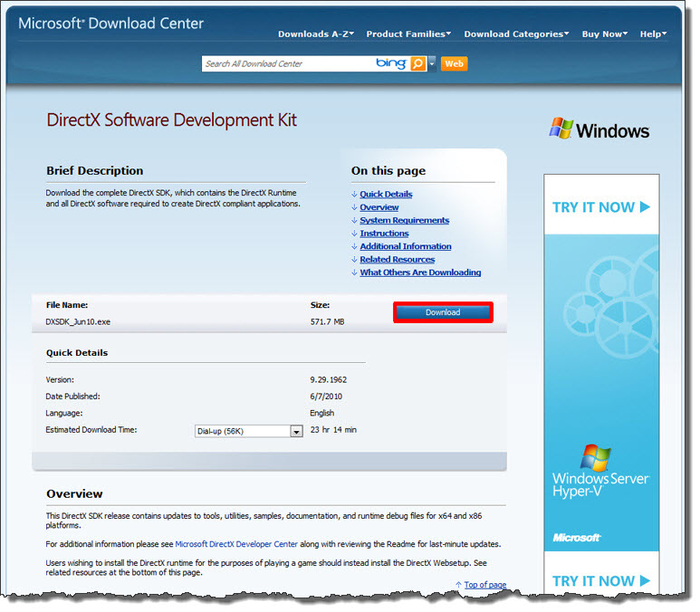The width and height of the screenshot is (700, 612).
Task: Click the orange Web search button
Action: (x=454, y=64)
